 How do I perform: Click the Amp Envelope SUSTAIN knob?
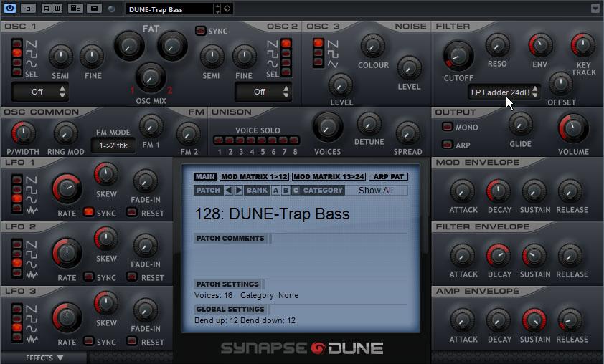click(x=534, y=320)
